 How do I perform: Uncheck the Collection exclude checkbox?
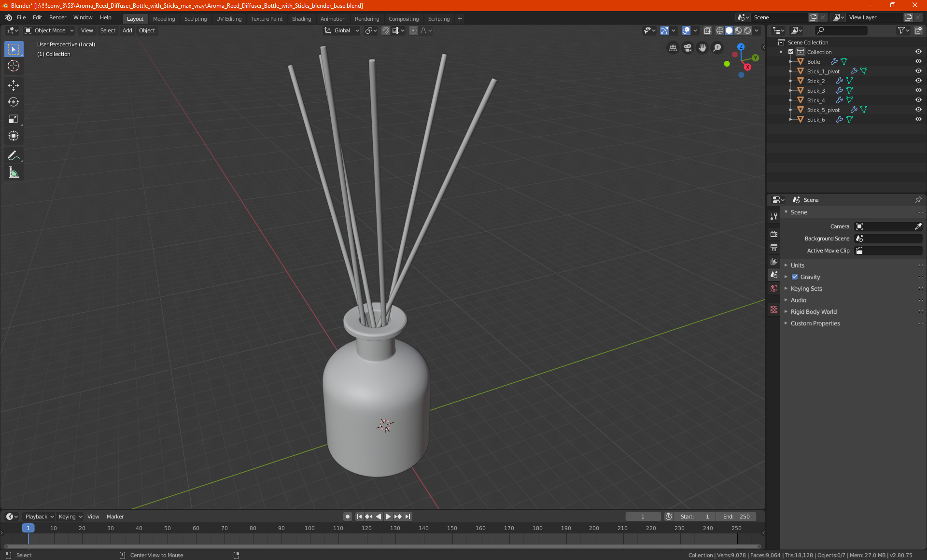[791, 52]
